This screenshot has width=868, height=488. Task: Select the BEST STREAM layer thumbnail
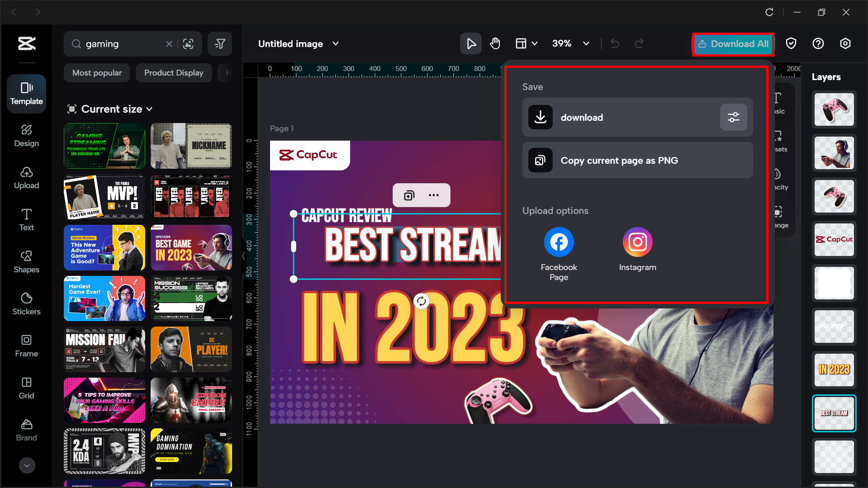(834, 413)
